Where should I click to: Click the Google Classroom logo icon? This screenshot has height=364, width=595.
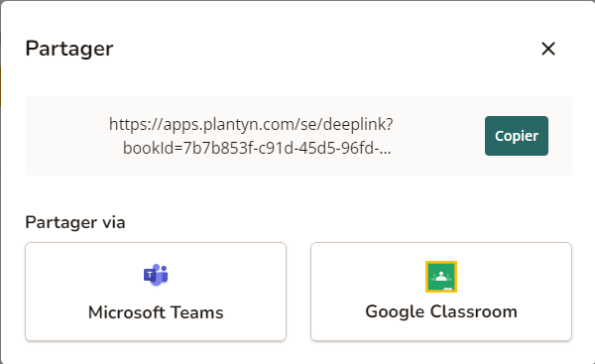[x=441, y=277]
